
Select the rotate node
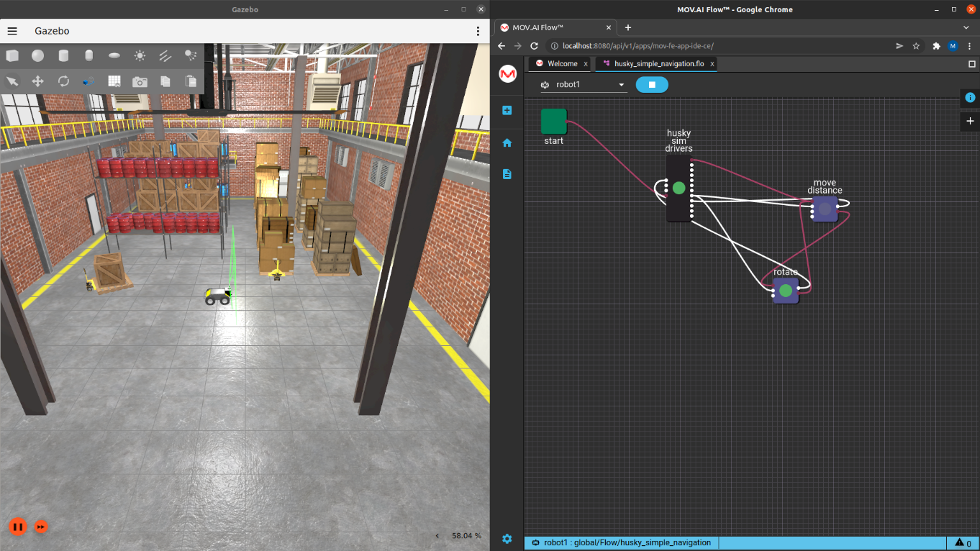point(786,291)
